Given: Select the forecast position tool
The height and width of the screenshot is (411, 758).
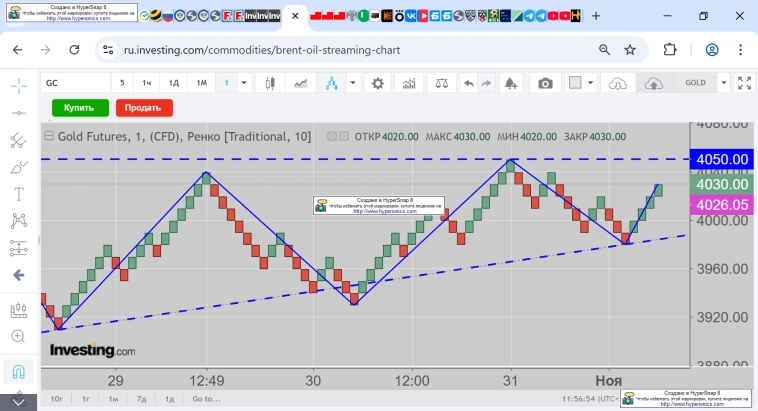Looking at the screenshot, I should pos(19,248).
